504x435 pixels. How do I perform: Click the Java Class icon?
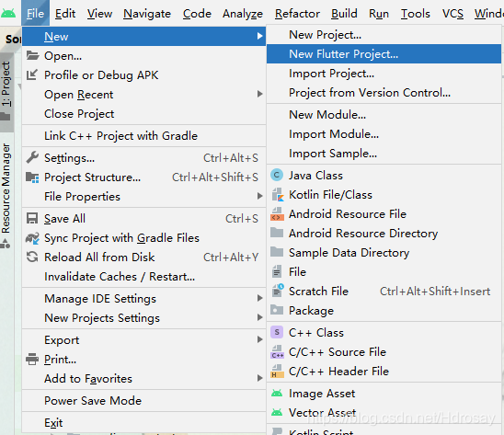(277, 176)
